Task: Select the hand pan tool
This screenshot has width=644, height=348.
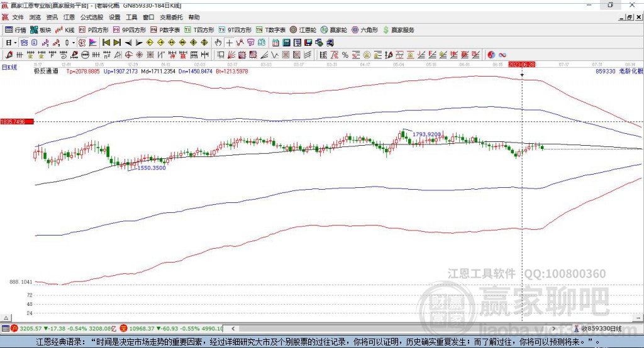Action: click(x=218, y=43)
